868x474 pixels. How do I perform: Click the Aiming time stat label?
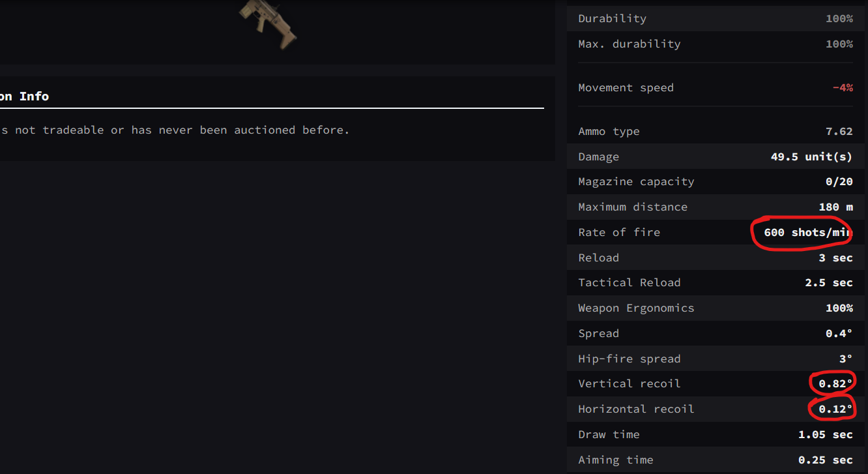[x=615, y=460]
